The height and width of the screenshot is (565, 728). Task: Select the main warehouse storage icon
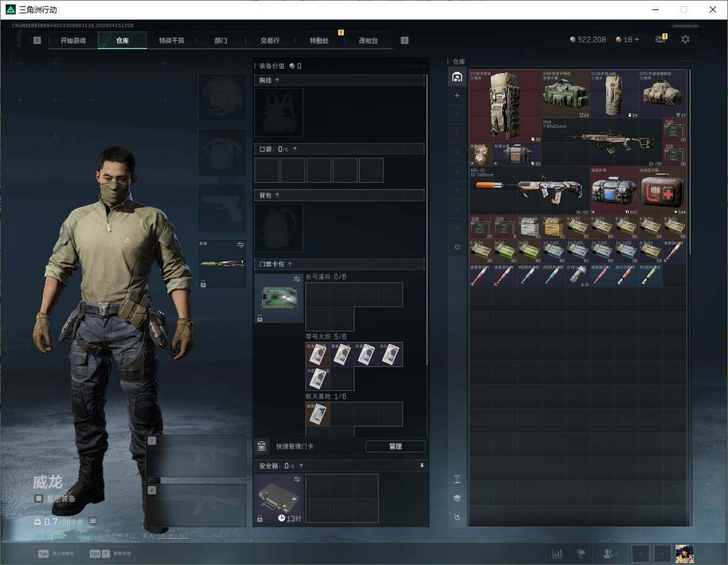tap(457, 77)
